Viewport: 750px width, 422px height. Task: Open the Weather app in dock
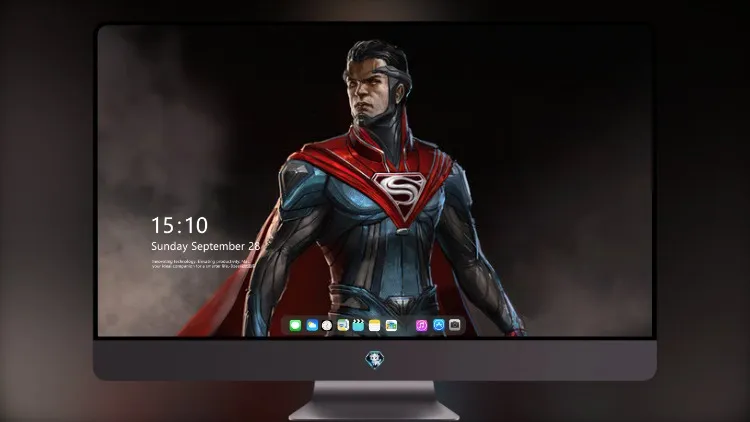pos(312,325)
